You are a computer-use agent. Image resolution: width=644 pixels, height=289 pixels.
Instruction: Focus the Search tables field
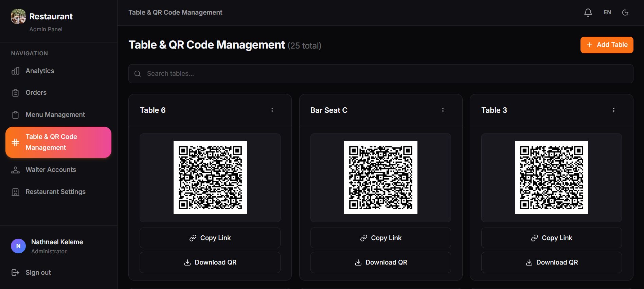[381, 74]
